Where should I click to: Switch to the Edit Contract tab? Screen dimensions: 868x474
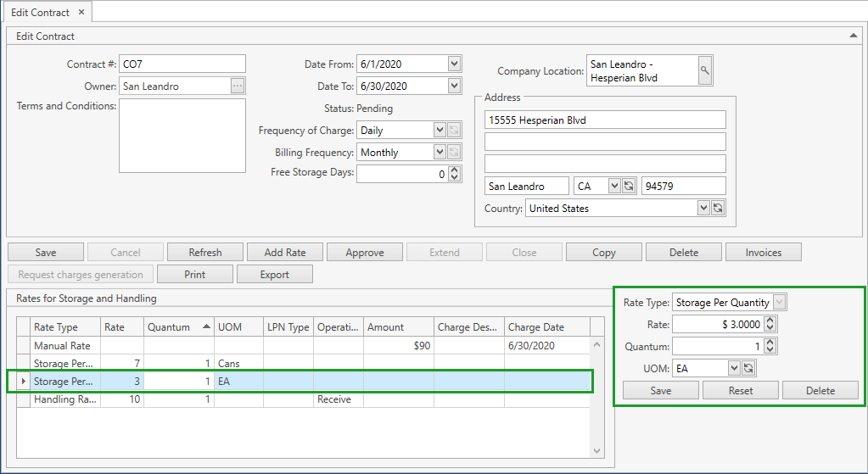[x=41, y=12]
